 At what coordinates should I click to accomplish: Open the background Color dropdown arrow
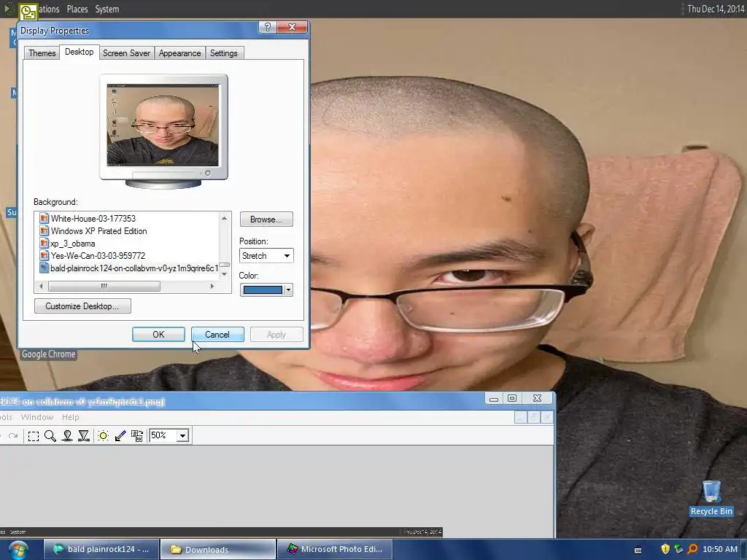pyautogui.click(x=288, y=290)
